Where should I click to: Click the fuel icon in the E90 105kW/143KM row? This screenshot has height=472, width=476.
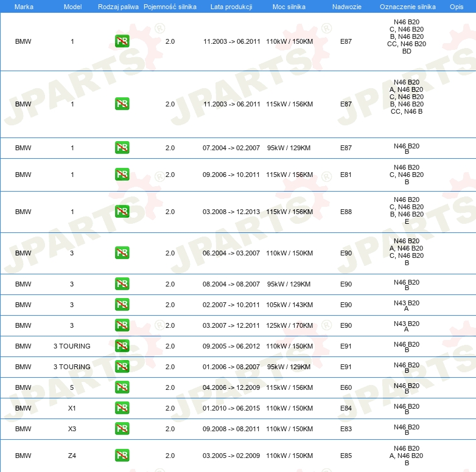click(122, 304)
